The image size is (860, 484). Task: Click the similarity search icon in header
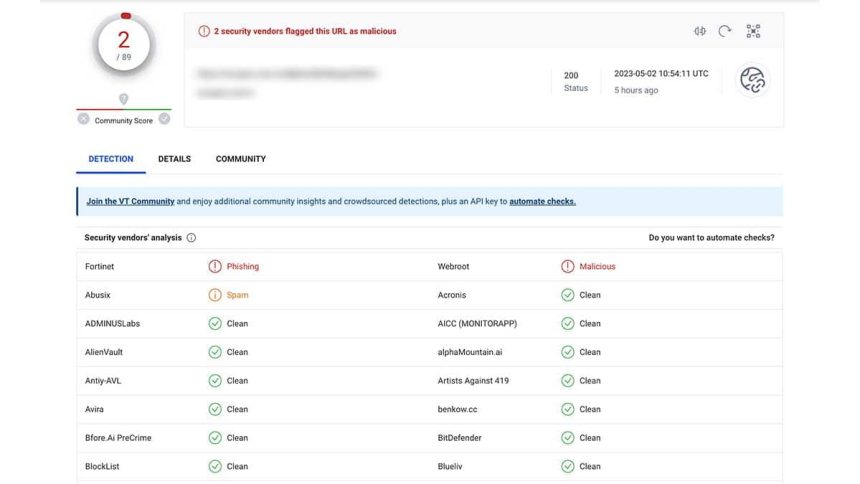[x=700, y=31]
